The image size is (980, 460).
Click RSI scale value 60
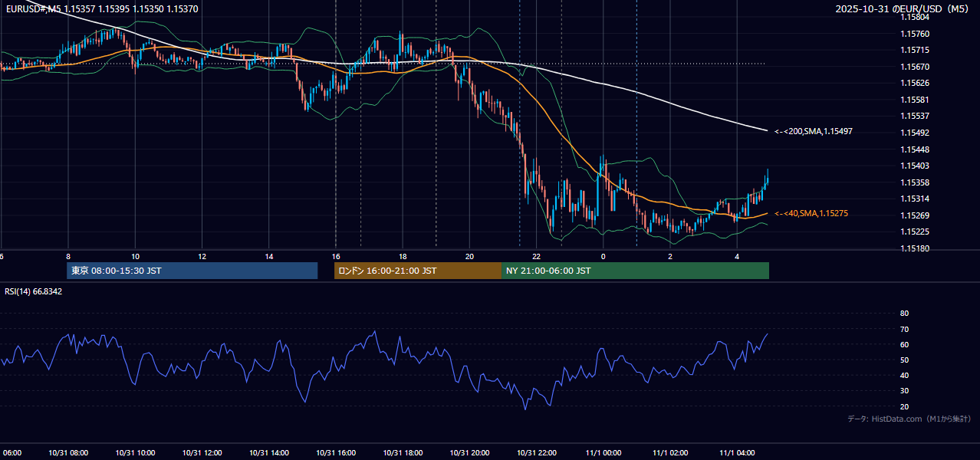click(904, 344)
